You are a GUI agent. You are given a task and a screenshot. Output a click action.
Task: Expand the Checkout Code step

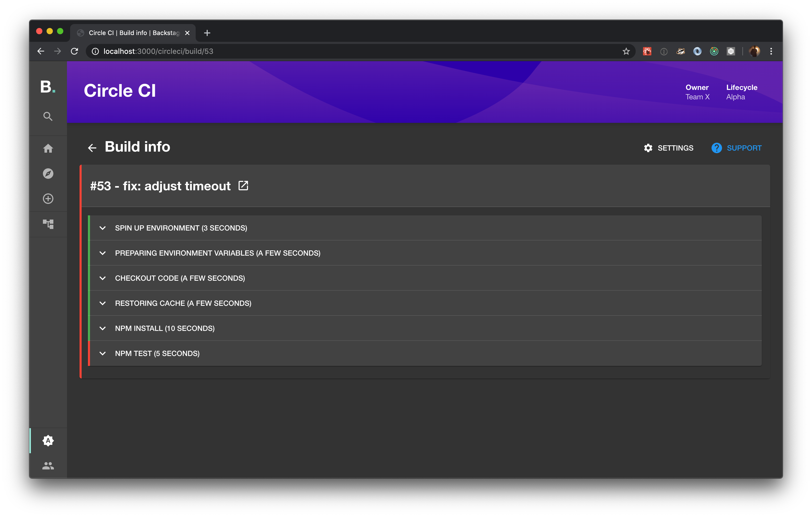425,278
